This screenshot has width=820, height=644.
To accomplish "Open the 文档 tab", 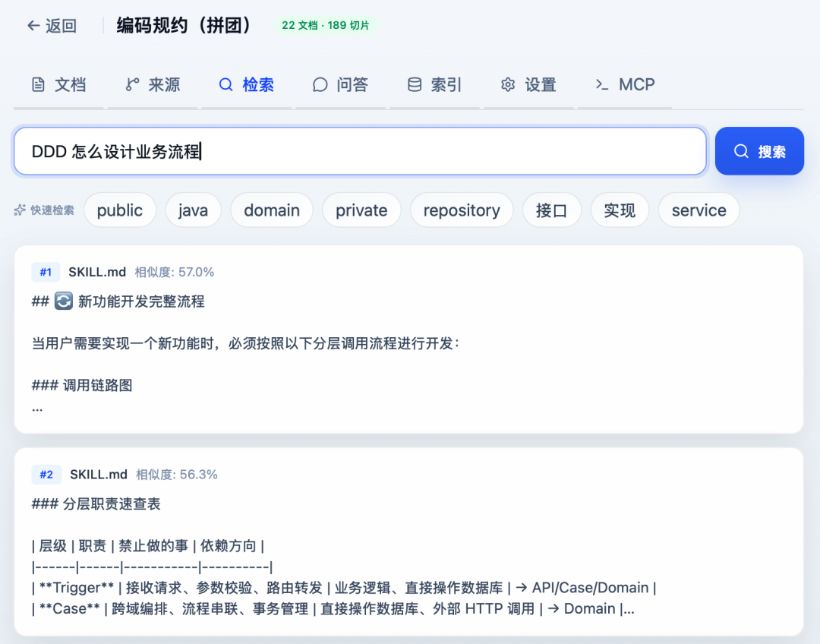I will click(58, 85).
